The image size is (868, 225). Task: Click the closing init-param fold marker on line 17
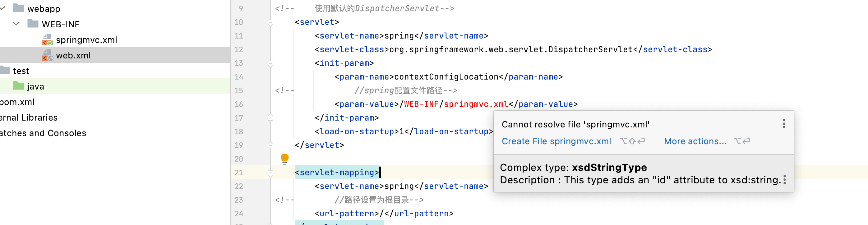(x=270, y=118)
